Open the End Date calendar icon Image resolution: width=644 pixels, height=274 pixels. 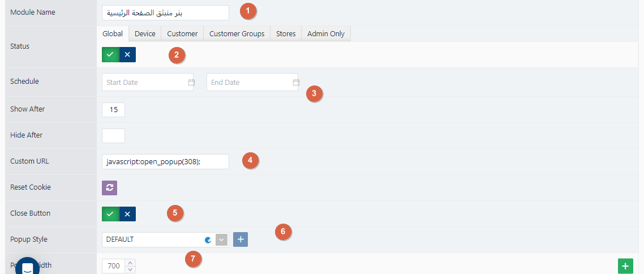296,82
